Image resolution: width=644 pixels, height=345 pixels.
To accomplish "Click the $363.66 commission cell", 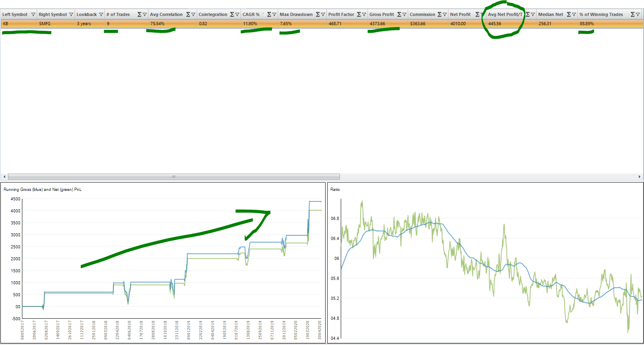I will [428, 24].
